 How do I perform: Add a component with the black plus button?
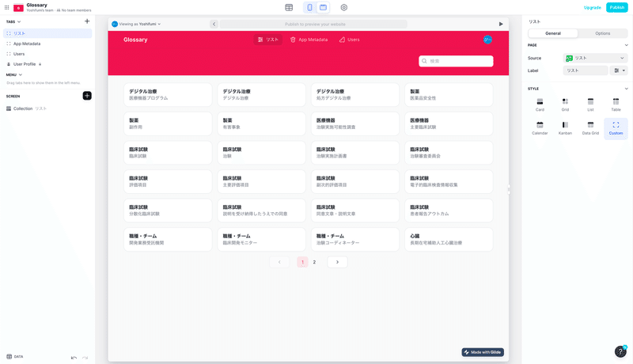pyautogui.click(x=87, y=96)
